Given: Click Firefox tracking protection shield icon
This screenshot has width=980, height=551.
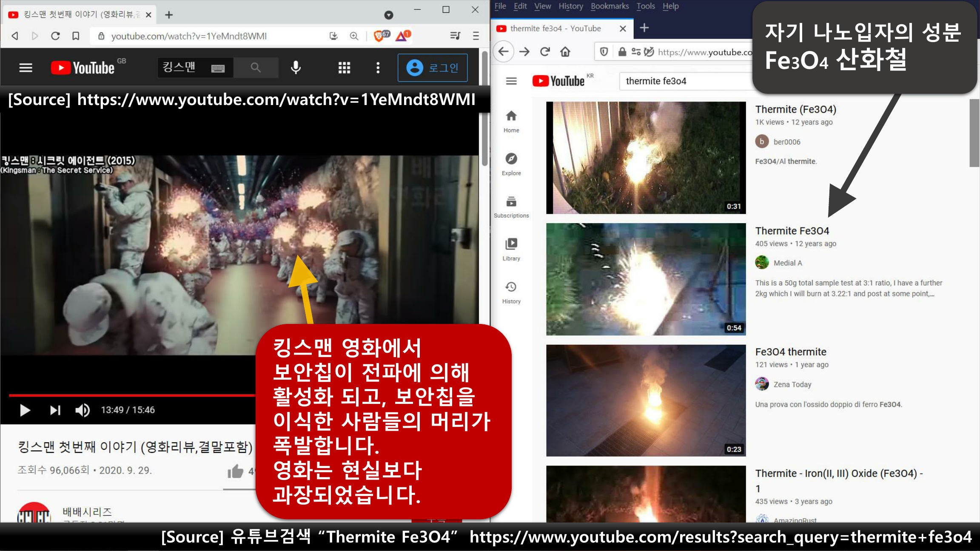Looking at the screenshot, I should (x=604, y=52).
